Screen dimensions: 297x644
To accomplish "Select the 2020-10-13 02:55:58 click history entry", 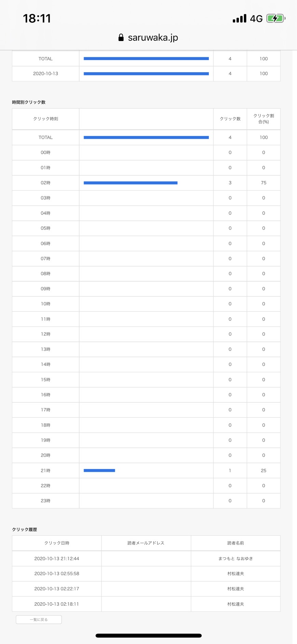I will coord(57,574).
